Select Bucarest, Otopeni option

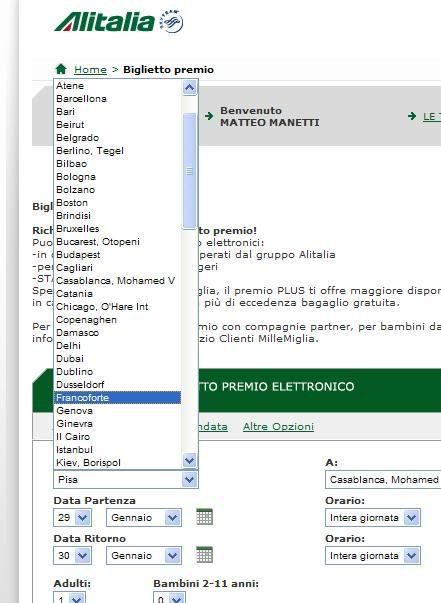118,242
